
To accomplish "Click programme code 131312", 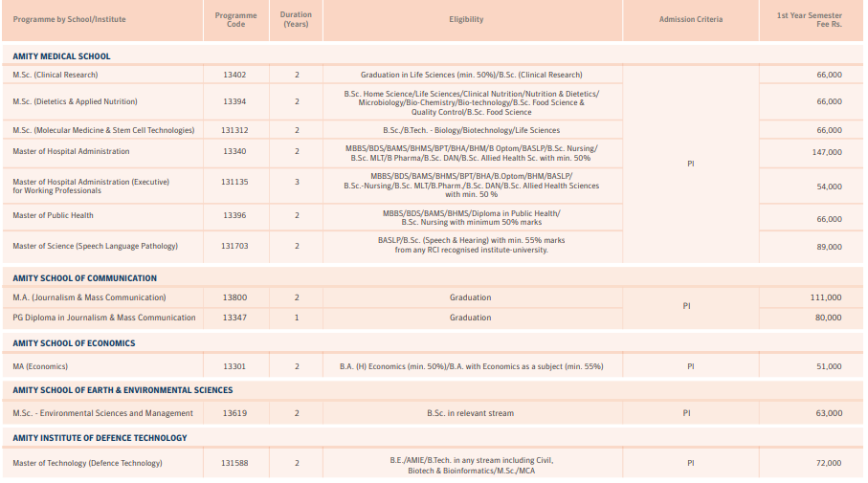I will 234,131.
